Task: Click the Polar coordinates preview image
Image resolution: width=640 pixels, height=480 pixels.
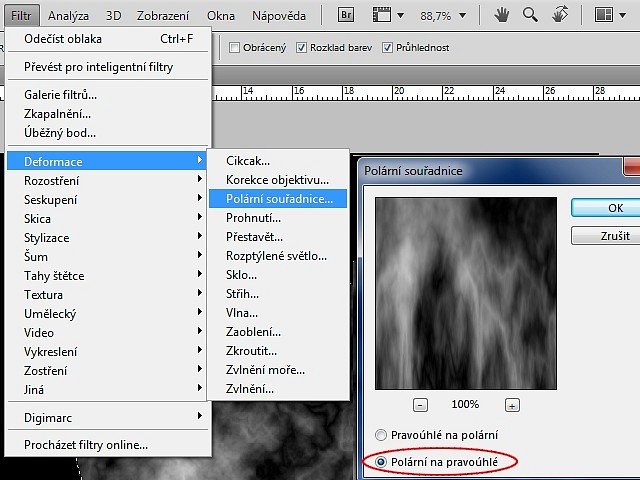Action: tap(466, 293)
